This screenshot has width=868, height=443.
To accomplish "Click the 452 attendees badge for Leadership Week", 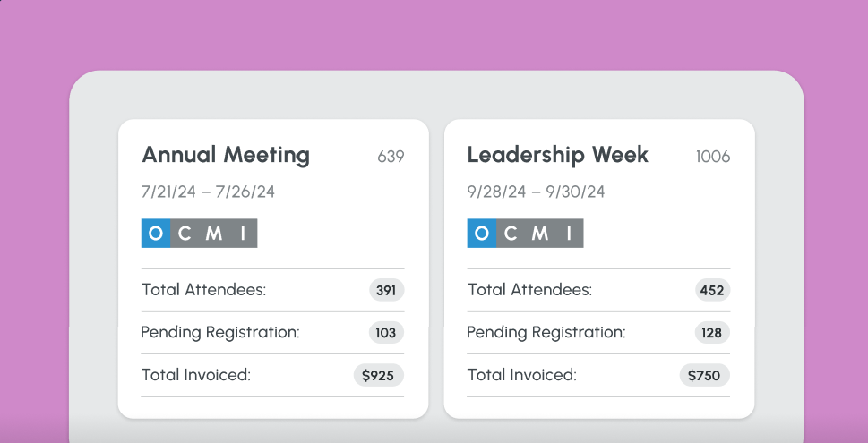I will [x=712, y=290].
